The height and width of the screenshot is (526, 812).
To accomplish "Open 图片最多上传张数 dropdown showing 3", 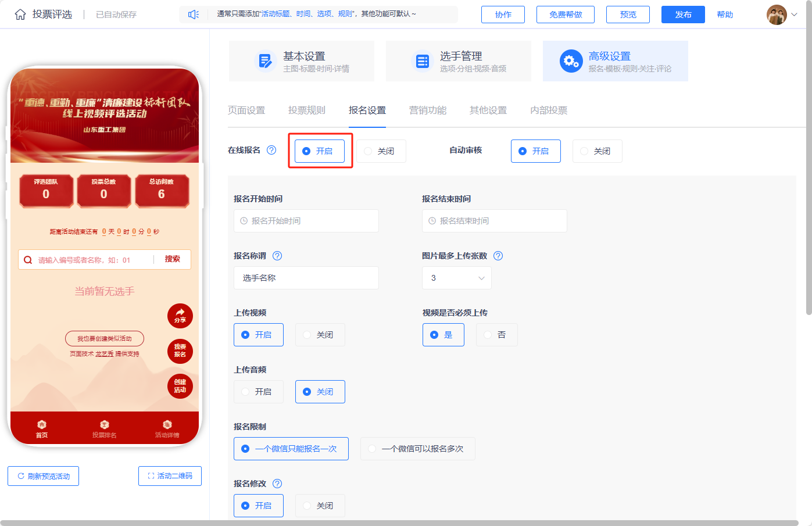I will point(457,278).
